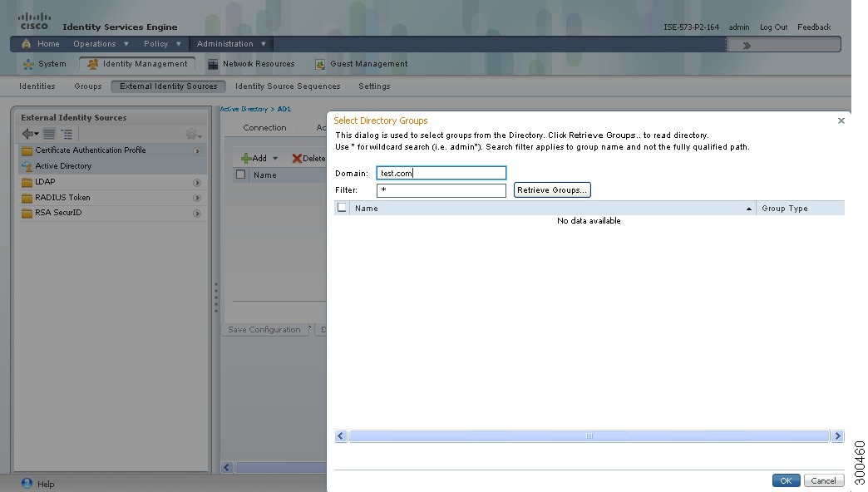Click the sidebar splitter handle dots

pyautogui.click(x=216, y=298)
